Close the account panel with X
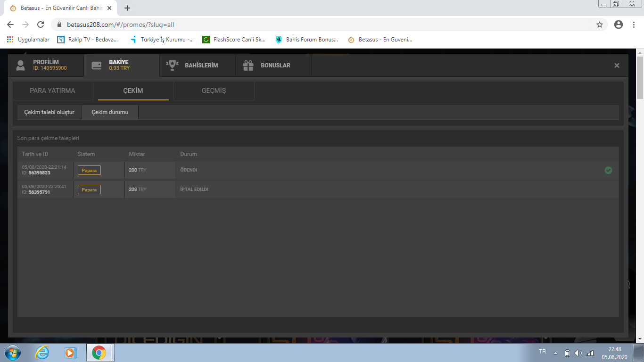This screenshot has width=644, height=362. [x=617, y=66]
